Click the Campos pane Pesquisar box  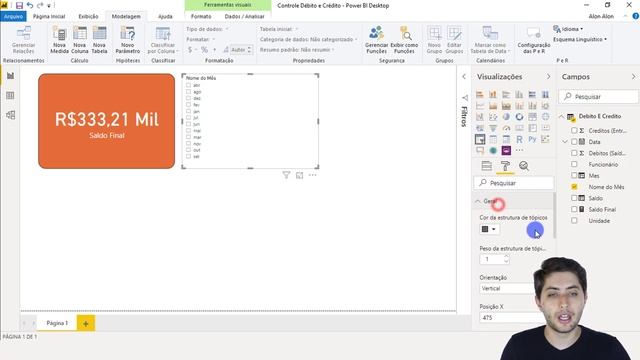click(x=598, y=97)
